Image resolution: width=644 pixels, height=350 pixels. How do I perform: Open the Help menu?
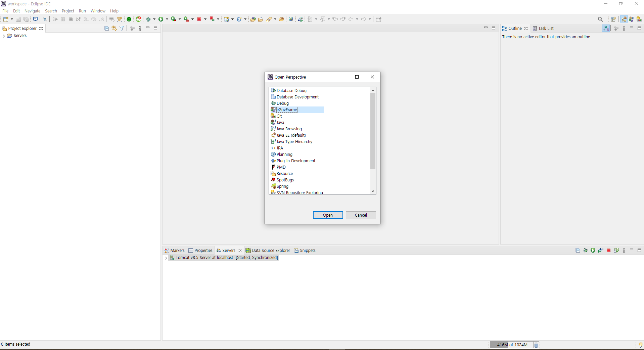click(114, 11)
